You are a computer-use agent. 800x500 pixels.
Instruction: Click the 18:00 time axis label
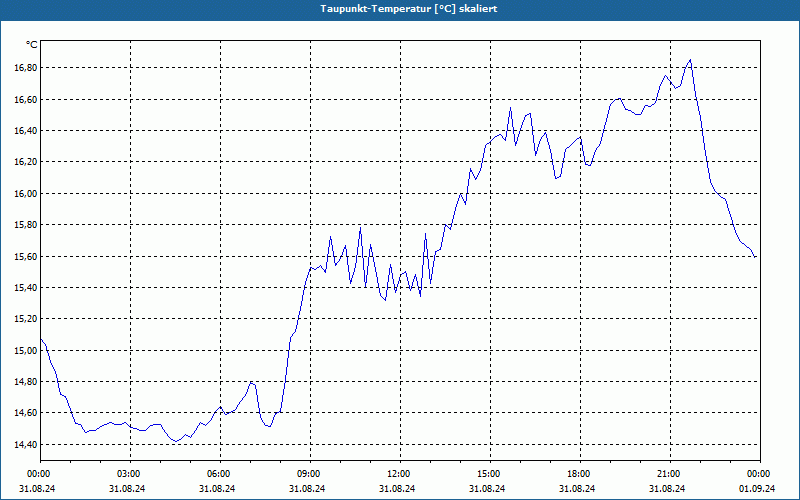577,474
